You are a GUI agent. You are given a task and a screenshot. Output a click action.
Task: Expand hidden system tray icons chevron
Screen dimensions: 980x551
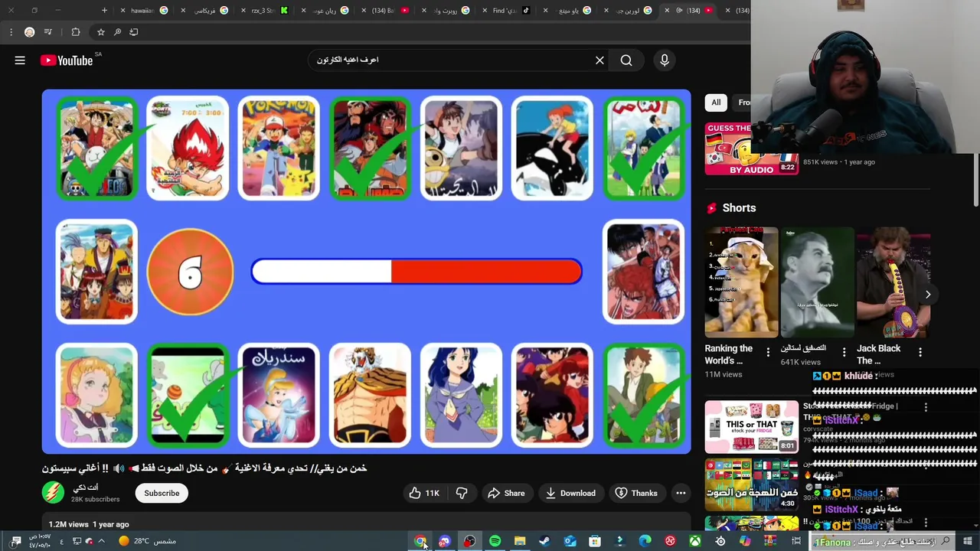[101, 541]
